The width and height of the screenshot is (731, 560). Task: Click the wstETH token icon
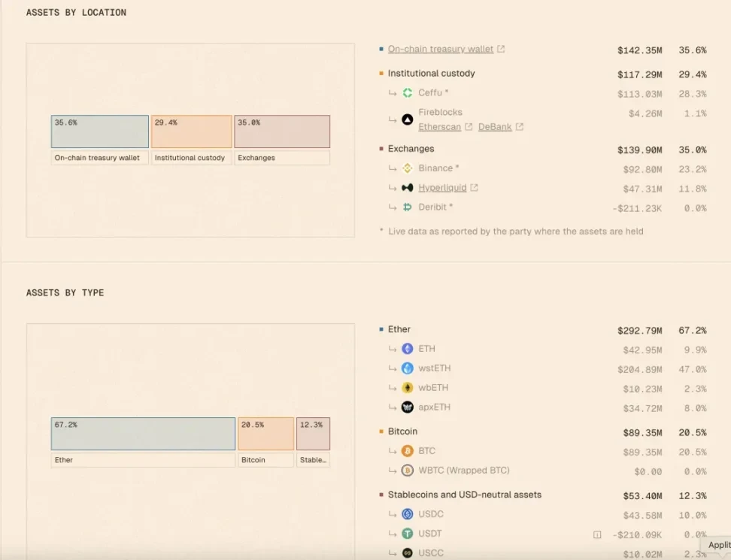tap(408, 368)
